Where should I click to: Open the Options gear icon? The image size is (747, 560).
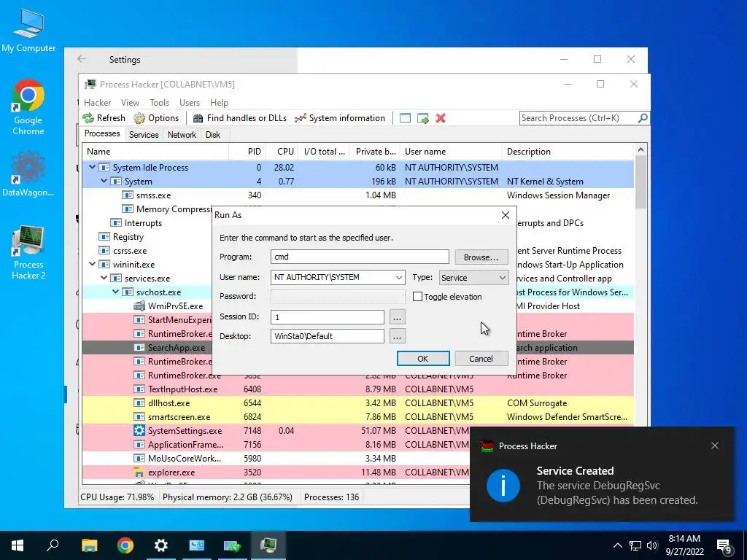pyautogui.click(x=139, y=118)
